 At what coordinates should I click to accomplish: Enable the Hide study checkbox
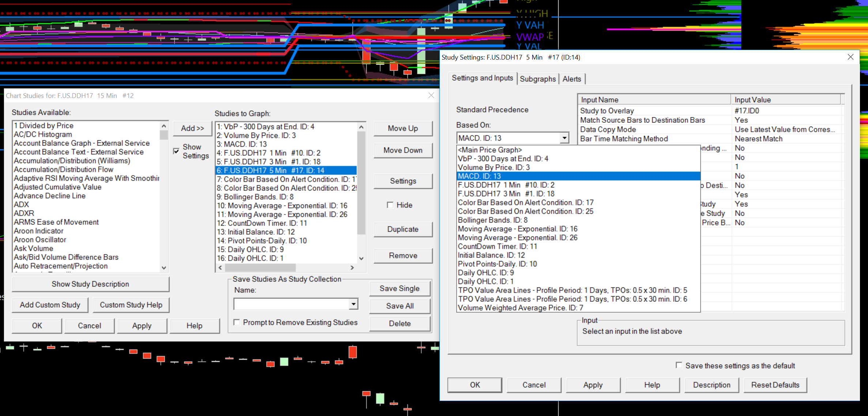point(390,205)
